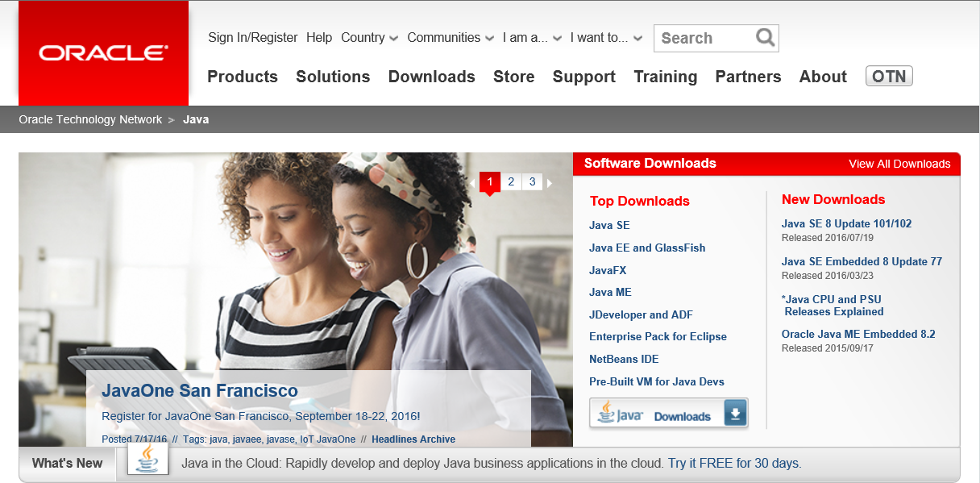Click the Top Downloads heading
The image size is (980, 483).
640,202
